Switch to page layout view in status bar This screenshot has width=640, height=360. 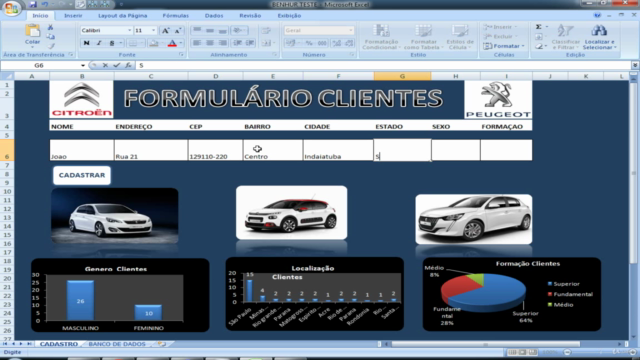point(522,352)
